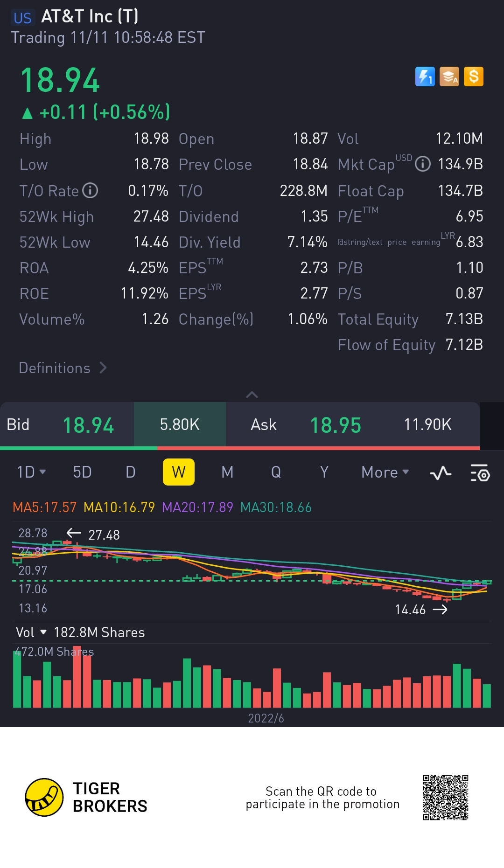This screenshot has height=868, width=504.
Task: Open the Definitions link
Action: (x=63, y=368)
